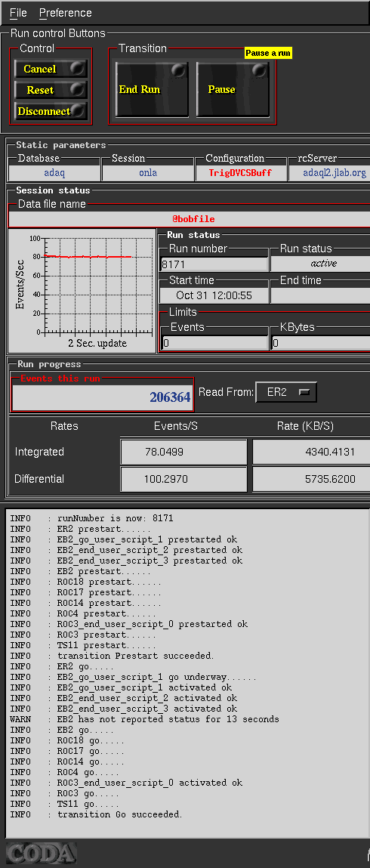Click the EB2 not reported WARN log line
370x868 pixels.
click(144, 719)
